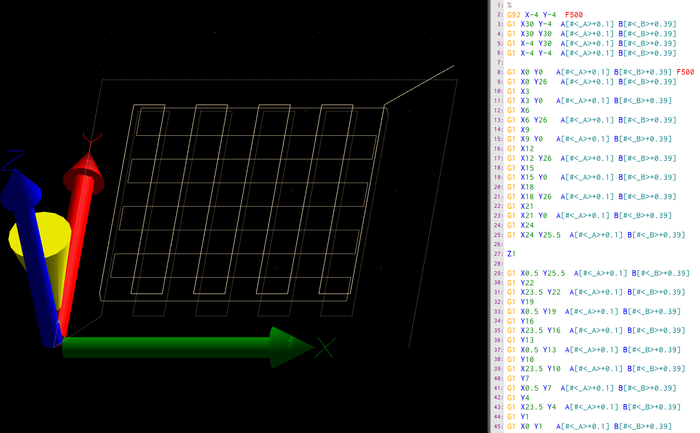Screen dimensions: 700x433
Task: Click the green X axis letter label
Action: (x=325, y=348)
